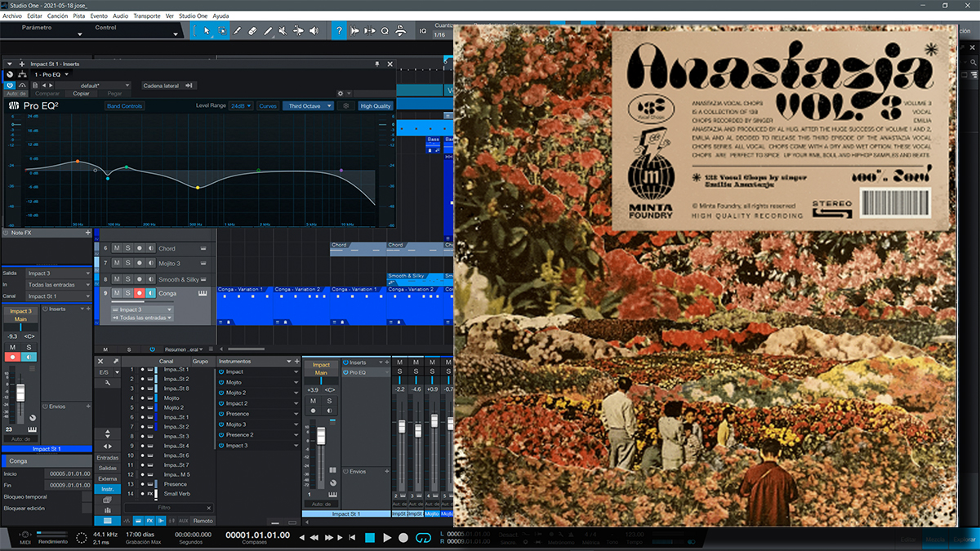Toggle the Loop button in transport
The height and width of the screenshot is (551, 980).
[x=423, y=537]
